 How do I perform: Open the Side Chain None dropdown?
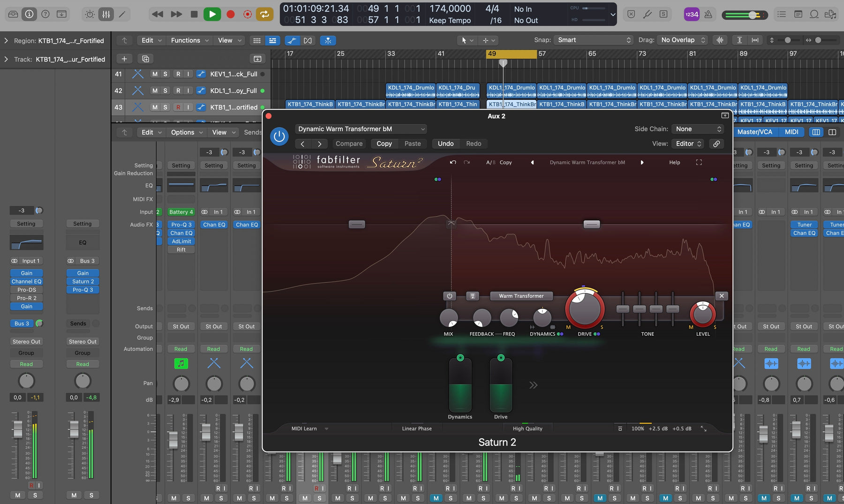click(698, 129)
